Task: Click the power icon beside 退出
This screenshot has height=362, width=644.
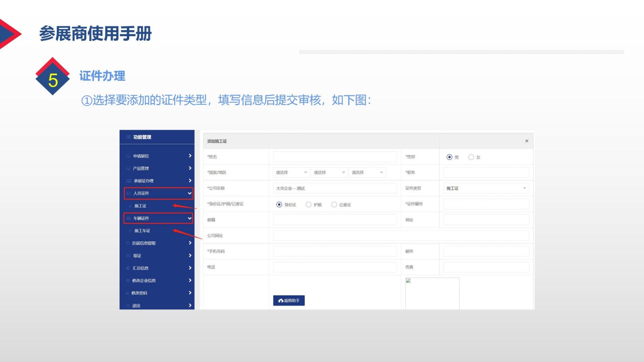Action: pyautogui.click(x=128, y=306)
